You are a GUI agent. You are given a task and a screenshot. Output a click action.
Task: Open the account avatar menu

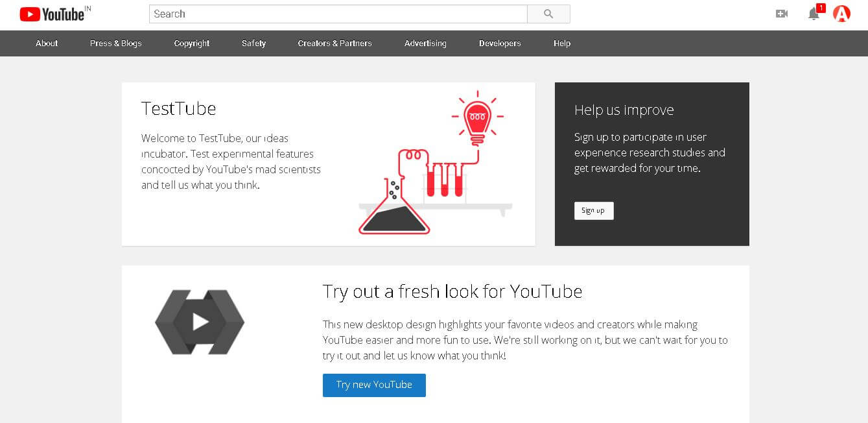coord(841,14)
